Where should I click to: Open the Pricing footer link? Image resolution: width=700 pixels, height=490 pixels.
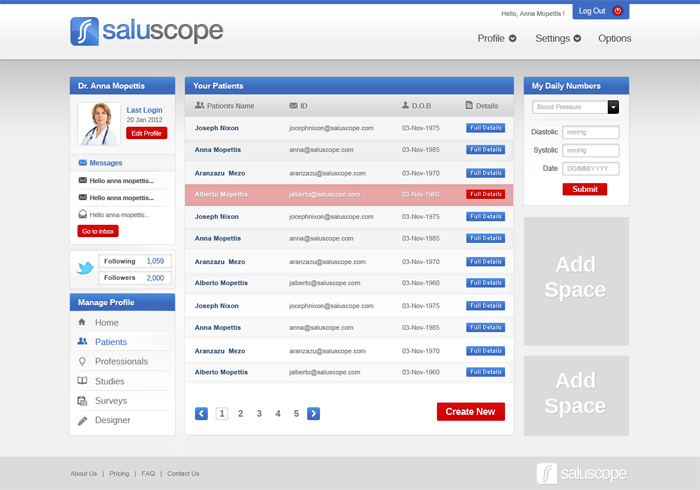click(119, 473)
